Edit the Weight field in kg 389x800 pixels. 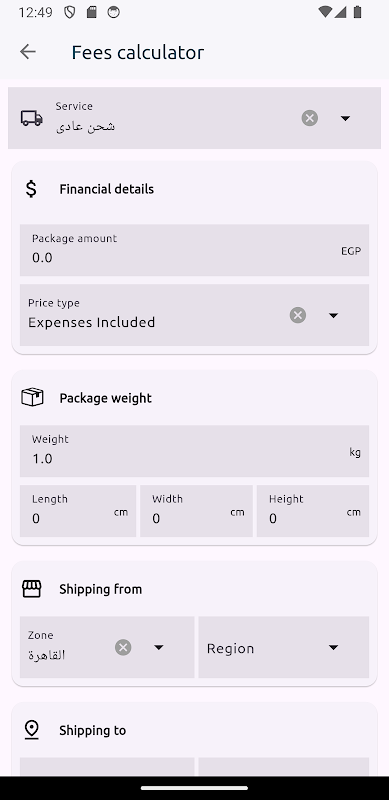click(x=194, y=451)
